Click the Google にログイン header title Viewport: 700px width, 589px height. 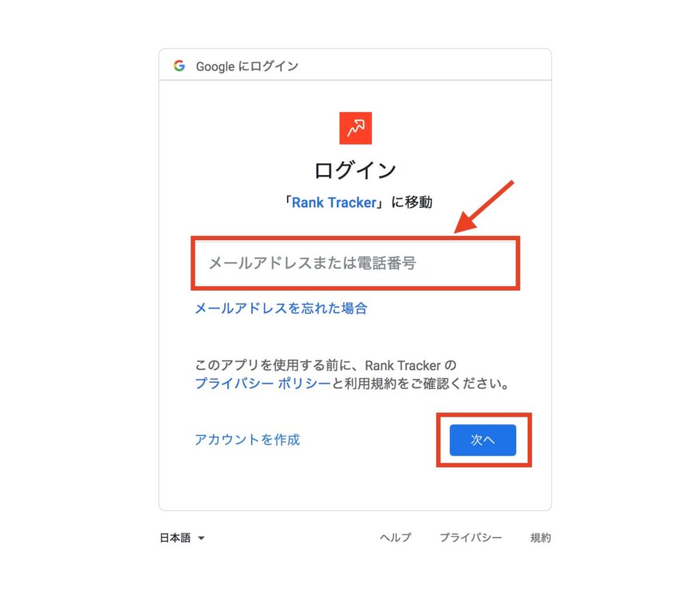coord(247,66)
